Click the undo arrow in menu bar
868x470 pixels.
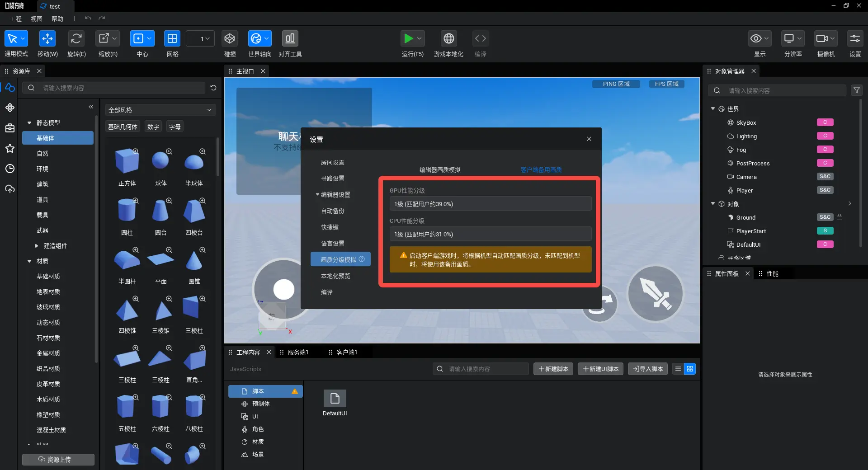pos(88,19)
